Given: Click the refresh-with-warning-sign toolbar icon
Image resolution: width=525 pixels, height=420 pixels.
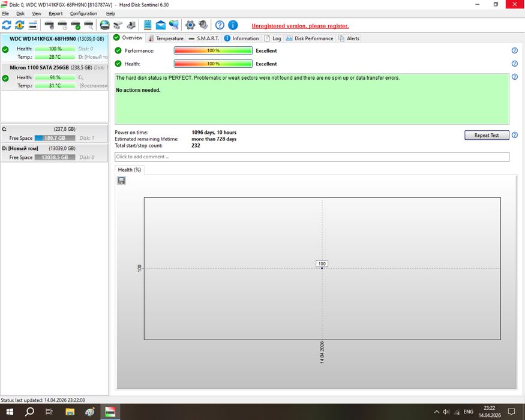Looking at the screenshot, I should 20,25.
